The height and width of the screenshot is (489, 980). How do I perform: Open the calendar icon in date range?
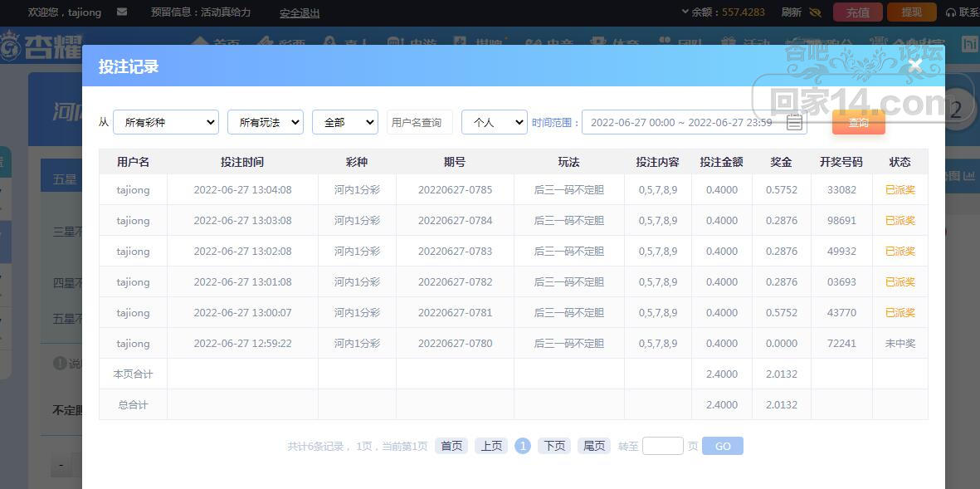[794, 123]
